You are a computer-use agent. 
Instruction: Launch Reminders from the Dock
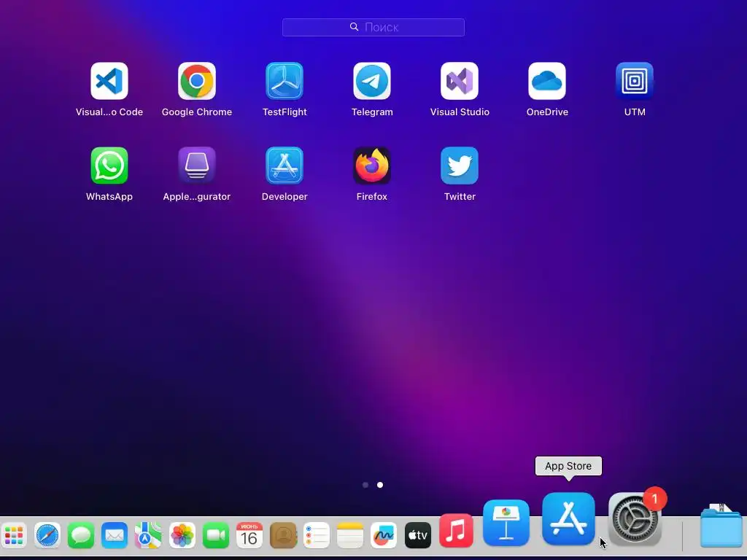[317, 535]
